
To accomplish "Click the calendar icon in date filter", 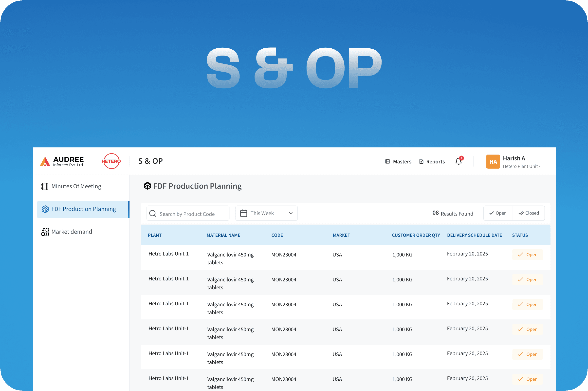I will pyautogui.click(x=243, y=214).
